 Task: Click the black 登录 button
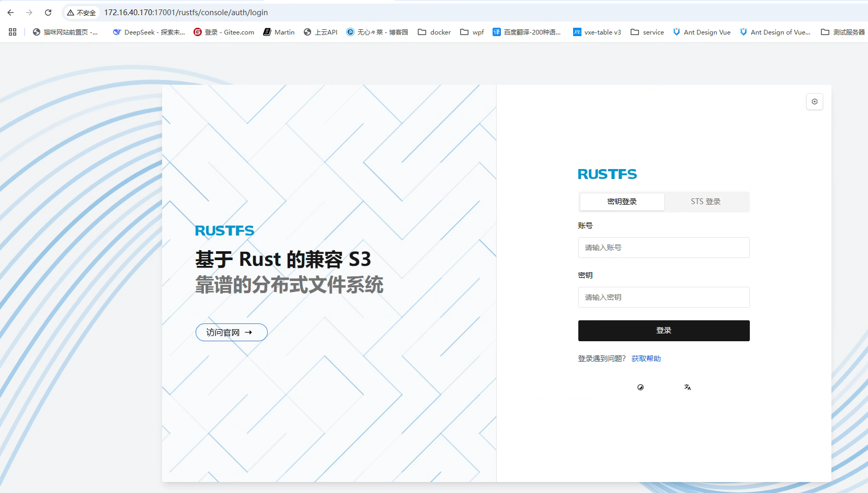point(664,331)
